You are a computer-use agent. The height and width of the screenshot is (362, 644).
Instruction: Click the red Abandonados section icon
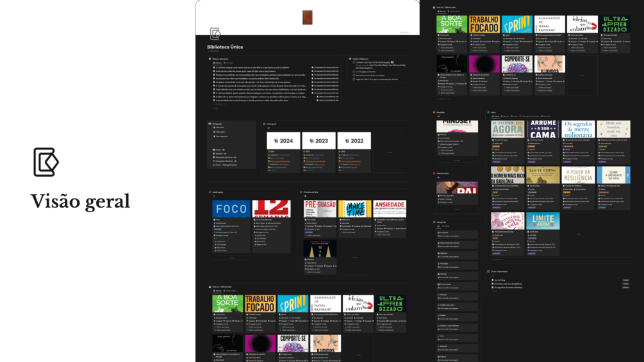pos(434,173)
